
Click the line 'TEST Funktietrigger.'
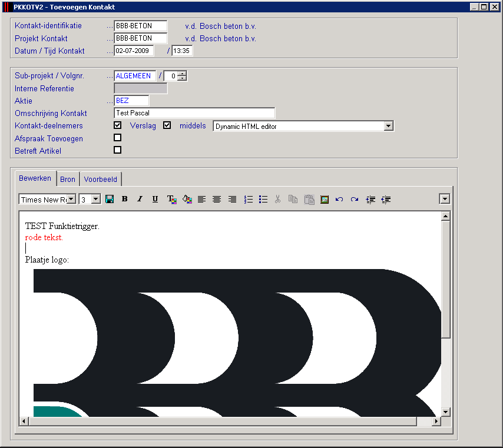tap(62, 226)
